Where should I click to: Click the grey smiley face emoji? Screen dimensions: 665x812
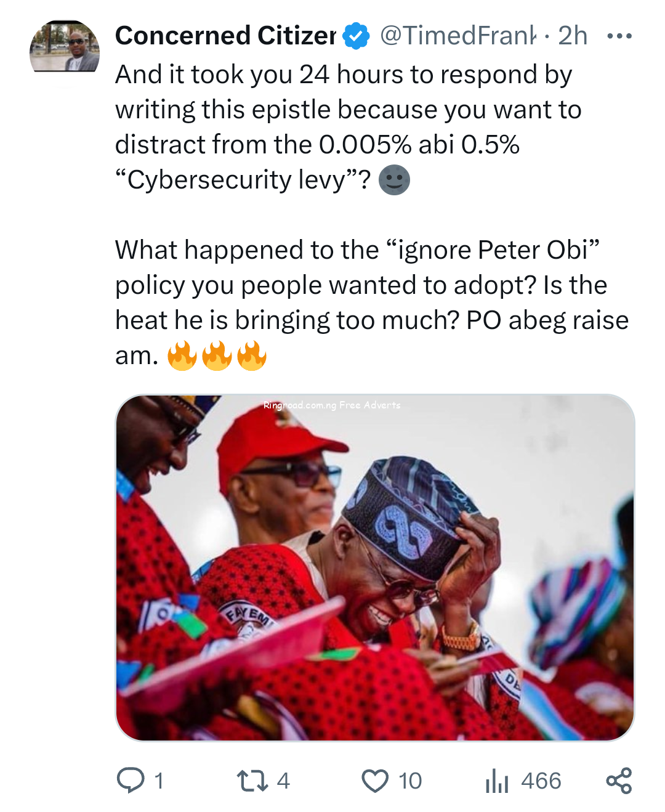tap(394, 180)
